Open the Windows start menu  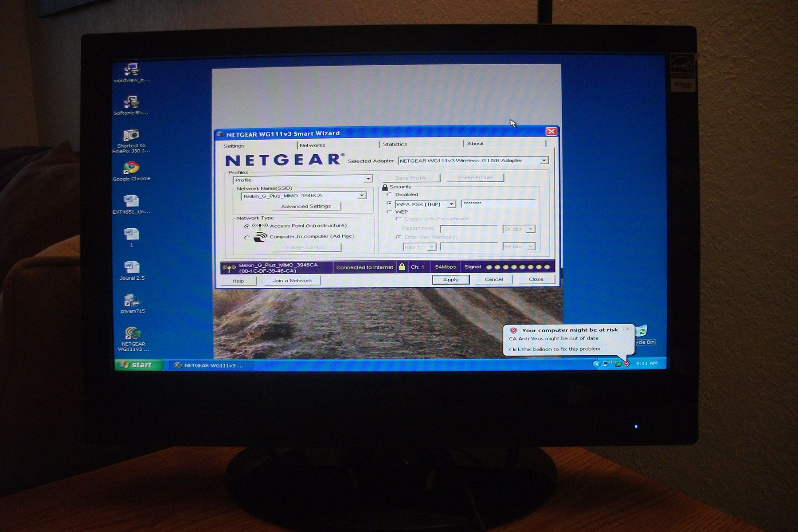click(x=138, y=365)
